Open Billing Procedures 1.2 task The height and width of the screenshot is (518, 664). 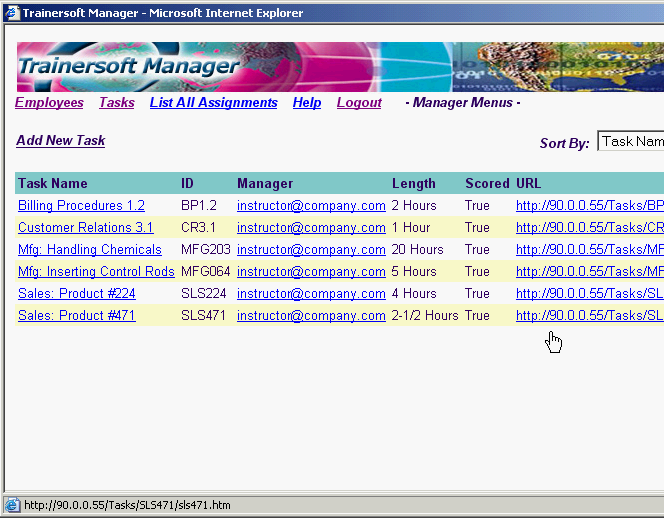81,205
